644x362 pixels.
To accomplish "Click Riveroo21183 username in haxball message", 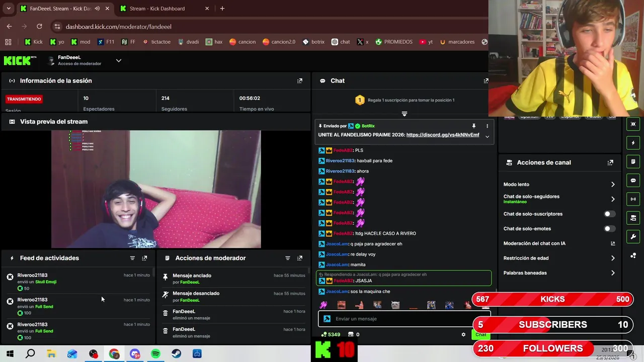I will tap(340, 161).
